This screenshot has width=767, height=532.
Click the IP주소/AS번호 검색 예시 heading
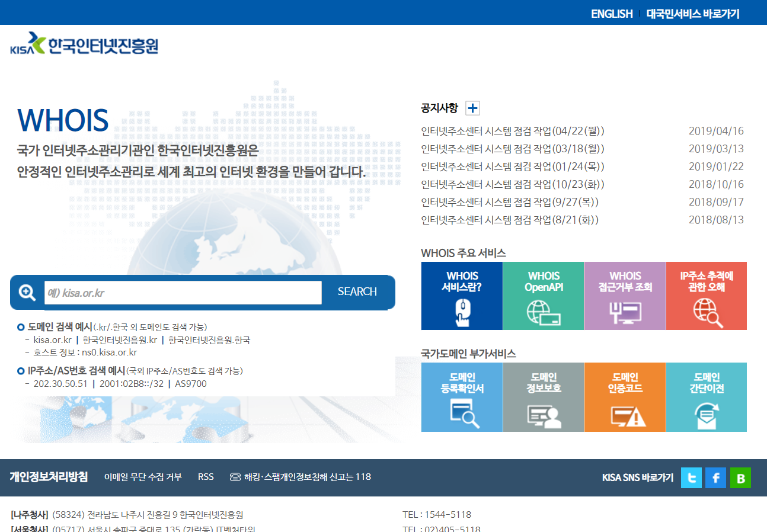point(76,371)
